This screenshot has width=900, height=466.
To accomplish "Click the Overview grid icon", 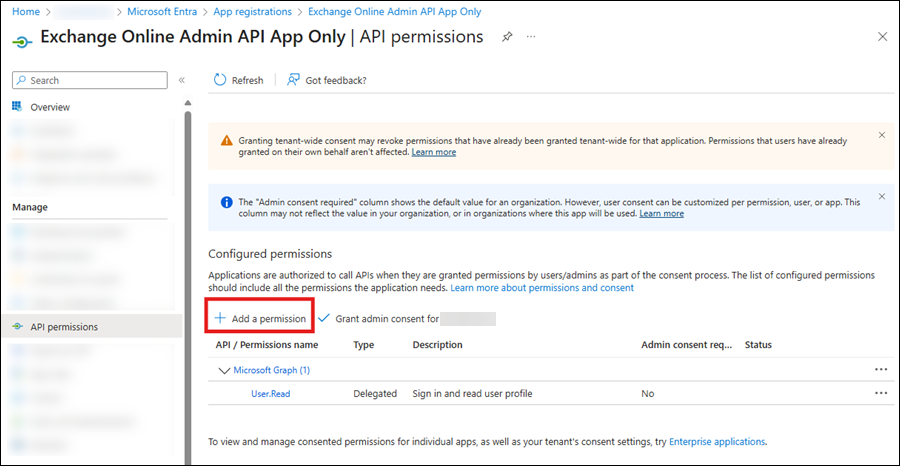I will [18, 107].
